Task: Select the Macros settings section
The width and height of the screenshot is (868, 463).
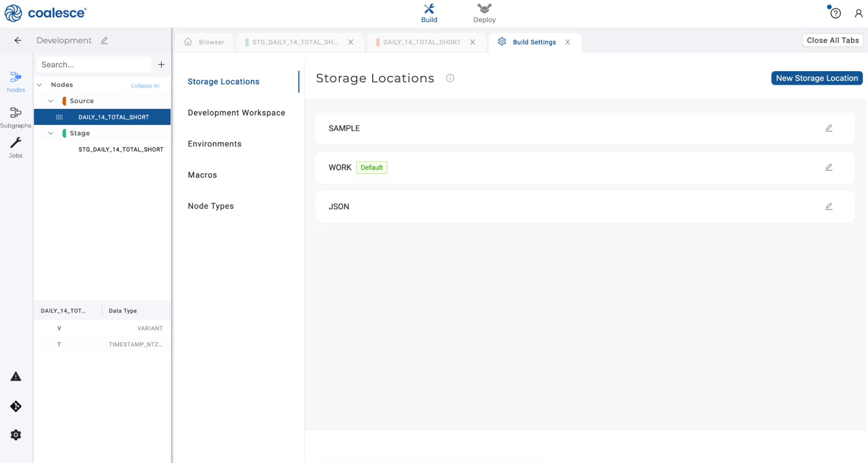Action: coord(202,175)
